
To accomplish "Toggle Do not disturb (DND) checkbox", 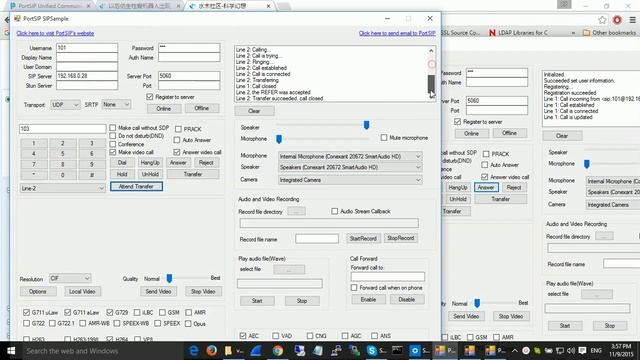I will (x=113, y=136).
